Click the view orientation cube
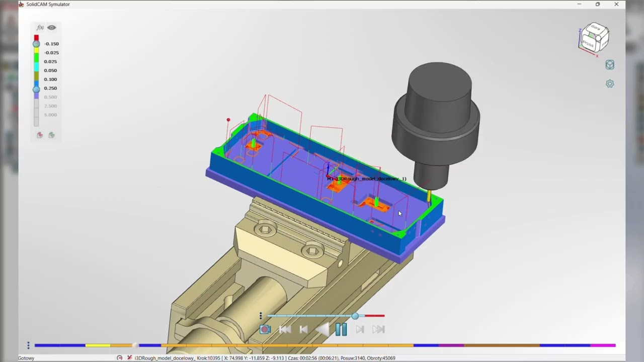644x362 pixels. [594, 38]
